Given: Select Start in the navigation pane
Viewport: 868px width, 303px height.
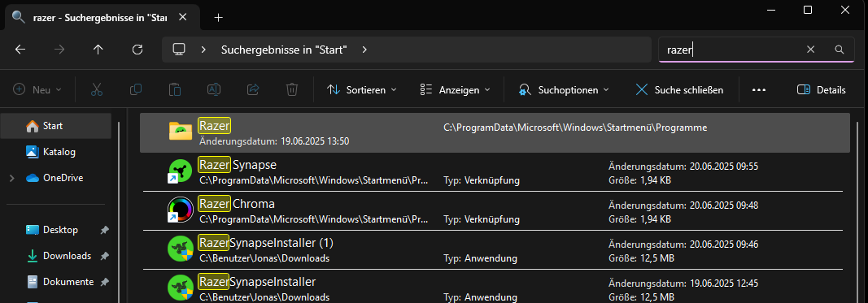Looking at the screenshot, I should coord(56,126).
